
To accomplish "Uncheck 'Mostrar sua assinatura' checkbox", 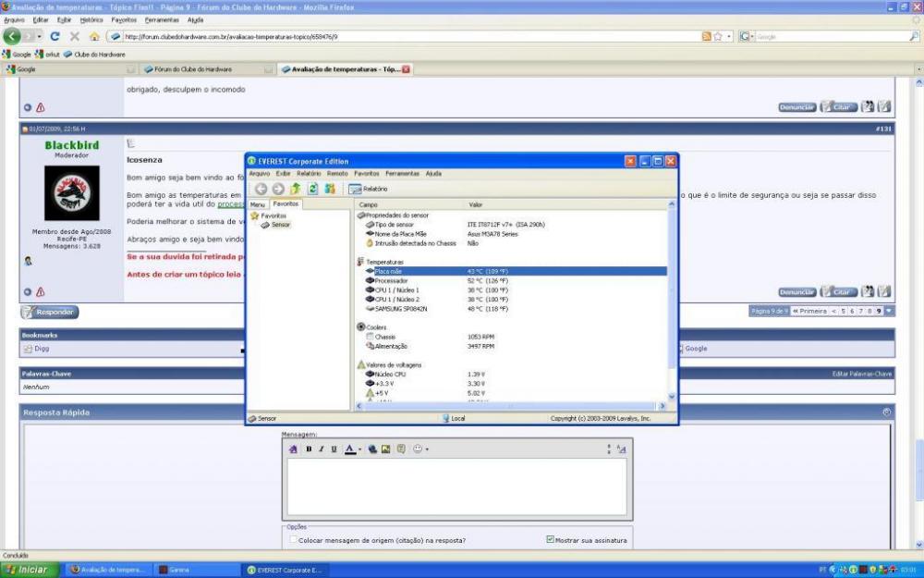I will pos(550,539).
